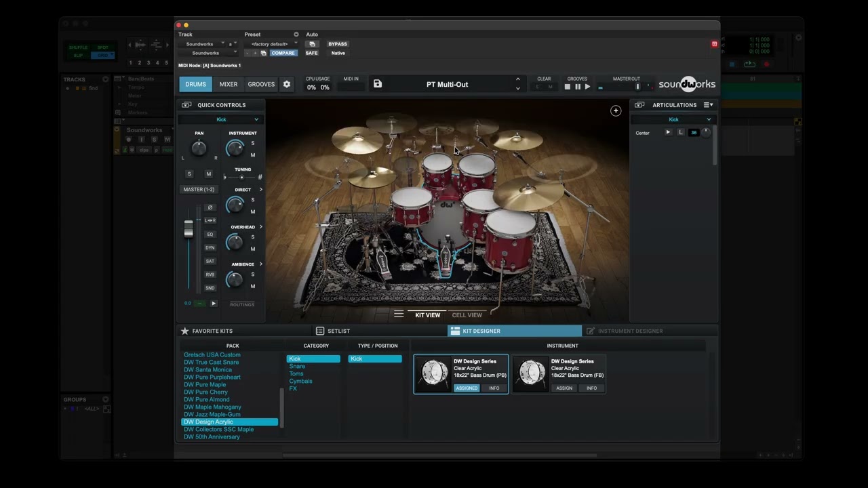Click next preset plus button
This screenshot has height=488, width=868.
click(256, 53)
